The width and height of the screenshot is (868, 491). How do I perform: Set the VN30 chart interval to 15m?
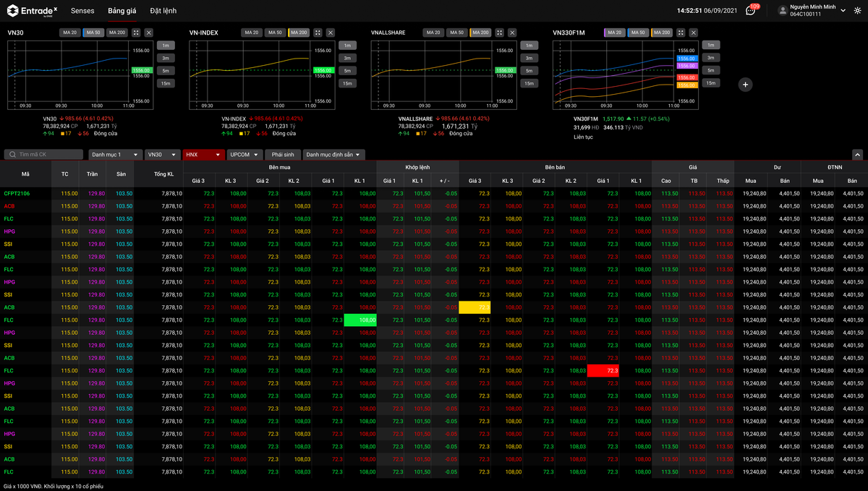tap(166, 83)
